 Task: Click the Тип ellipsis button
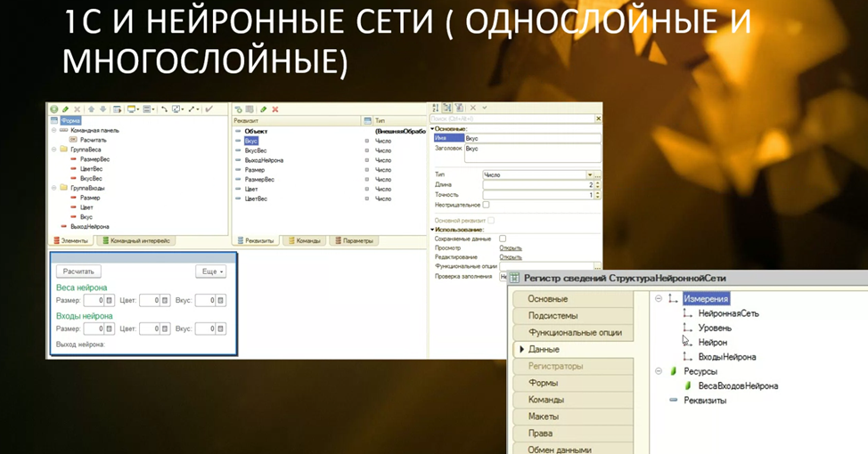click(597, 174)
